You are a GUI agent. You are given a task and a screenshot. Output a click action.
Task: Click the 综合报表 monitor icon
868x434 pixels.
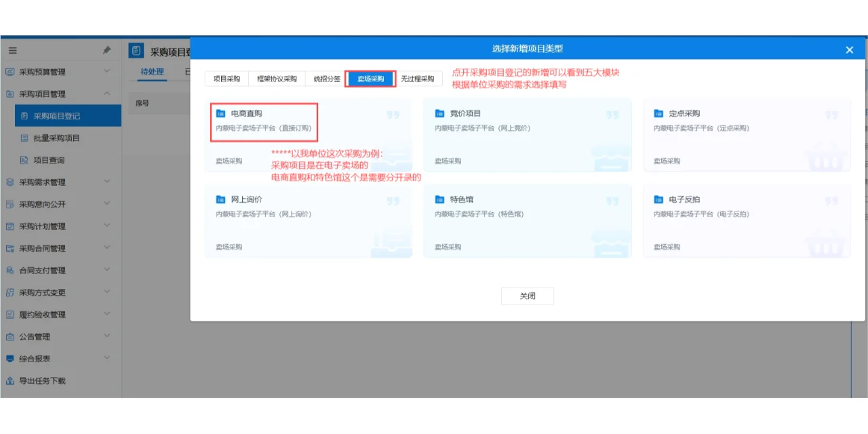point(10,359)
